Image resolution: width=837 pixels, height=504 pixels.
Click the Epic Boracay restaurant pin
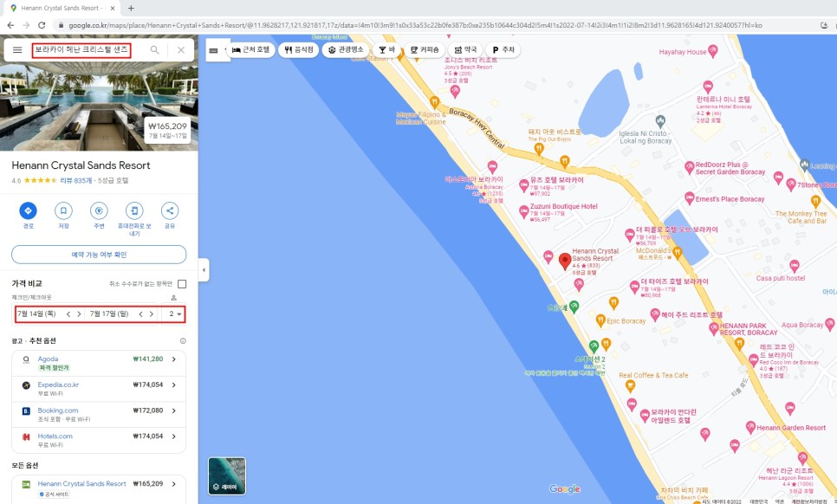pyautogui.click(x=600, y=320)
